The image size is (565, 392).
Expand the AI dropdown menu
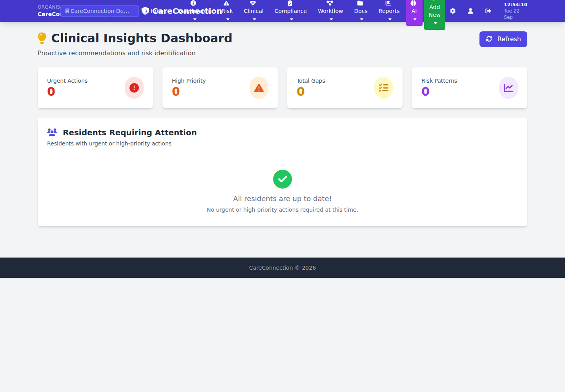(x=414, y=12)
